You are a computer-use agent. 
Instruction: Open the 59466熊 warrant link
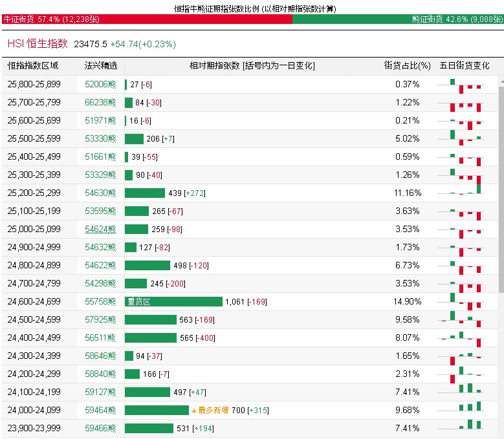[100, 428]
